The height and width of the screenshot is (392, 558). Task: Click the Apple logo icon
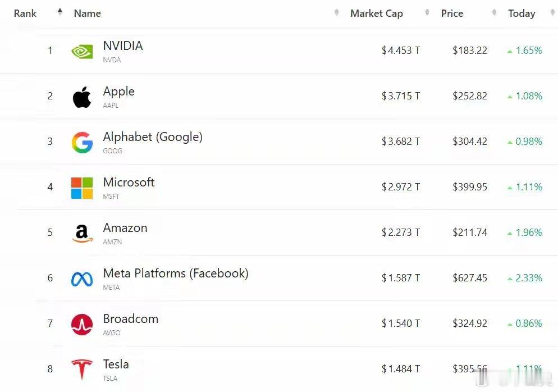pyautogui.click(x=82, y=97)
